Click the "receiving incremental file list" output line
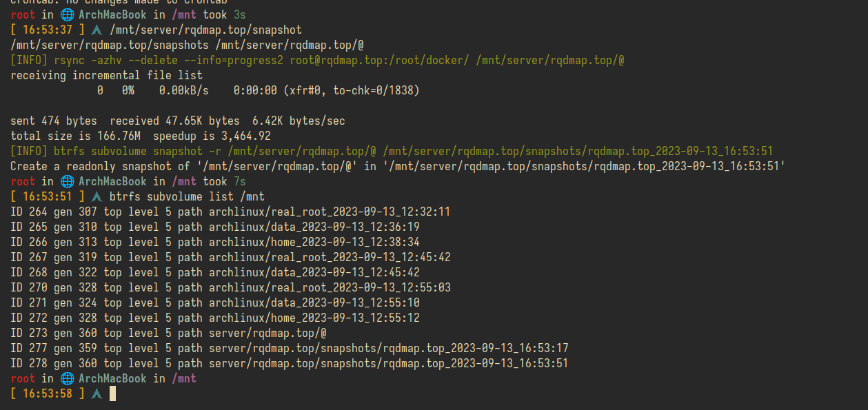The width and height of the screenshot is (868, 410). coord(106,75)
